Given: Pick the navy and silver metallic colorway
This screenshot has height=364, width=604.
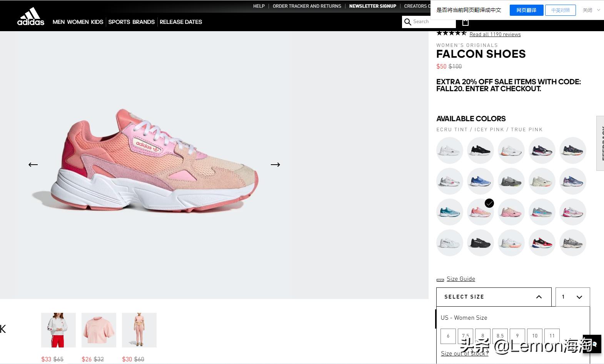Looking at the screenshot, I should pyautogui.click(x=542, y=150).
